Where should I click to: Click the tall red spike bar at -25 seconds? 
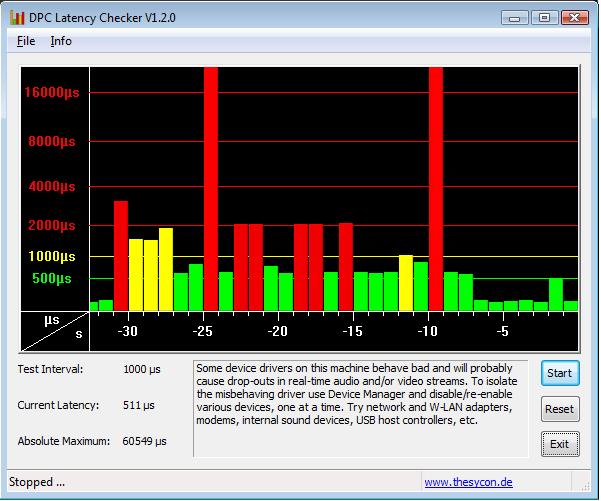[211, 189]
